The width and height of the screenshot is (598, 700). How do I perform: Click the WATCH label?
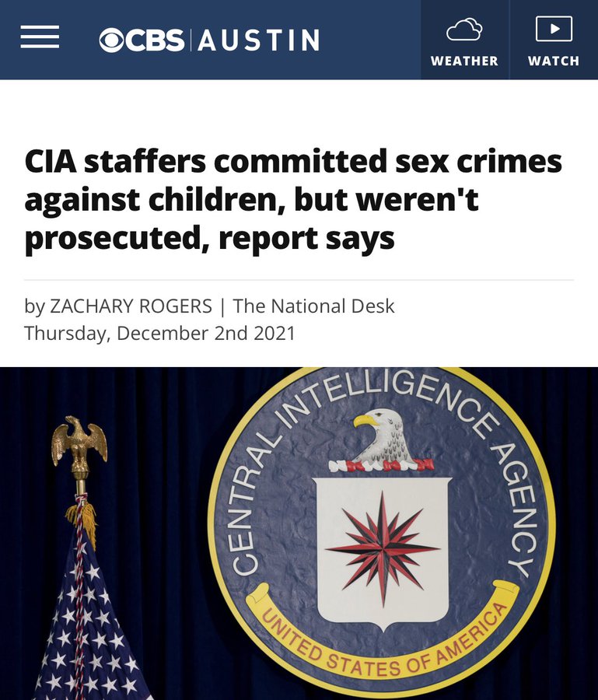pos(554,61)
